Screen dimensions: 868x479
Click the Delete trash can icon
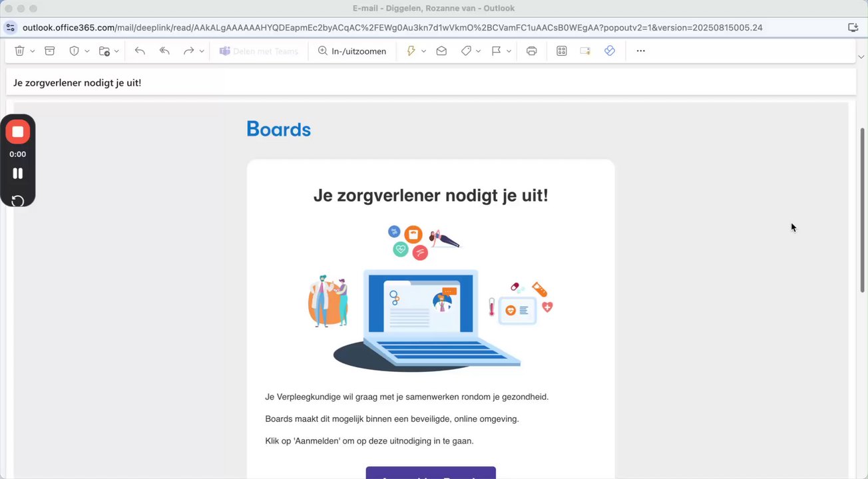pyautogui.click(x=19, y=51)
